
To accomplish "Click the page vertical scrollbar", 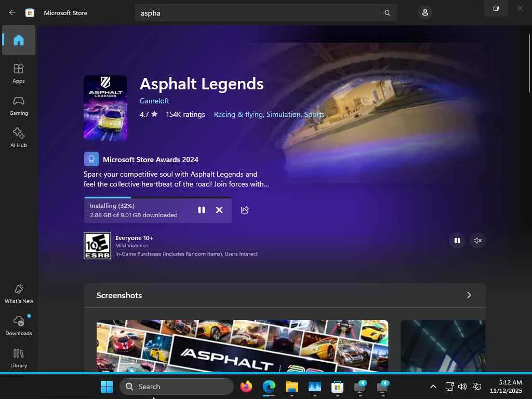I will [529, 63].
